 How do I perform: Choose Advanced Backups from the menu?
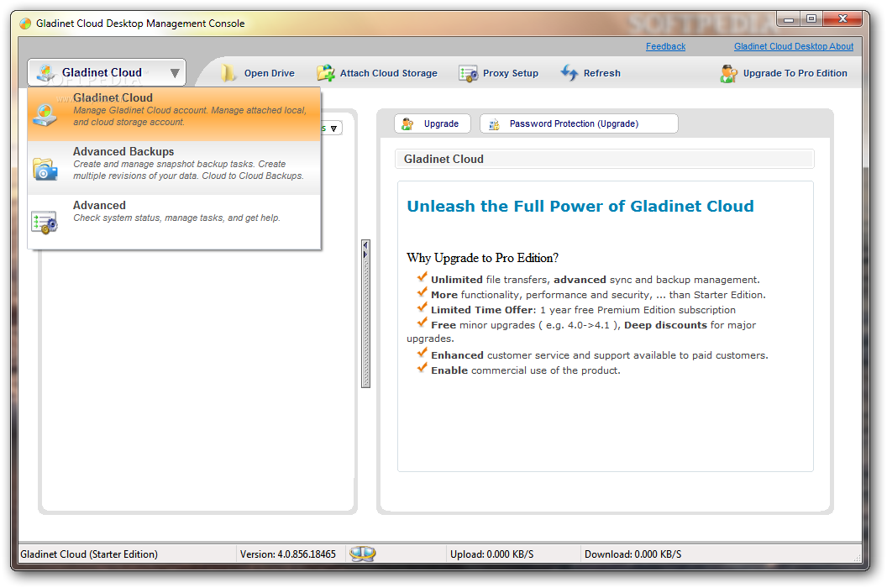[x=174, y=167]
